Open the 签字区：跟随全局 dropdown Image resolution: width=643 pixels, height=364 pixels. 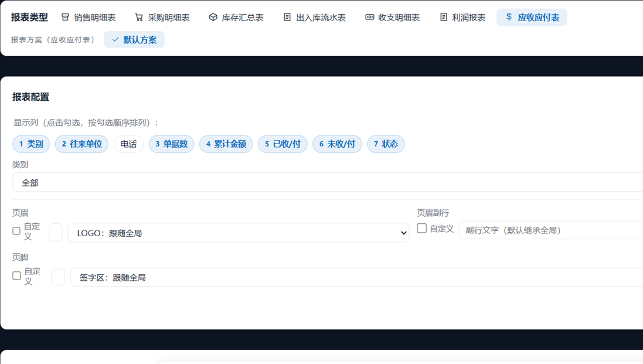click(357, 277)
